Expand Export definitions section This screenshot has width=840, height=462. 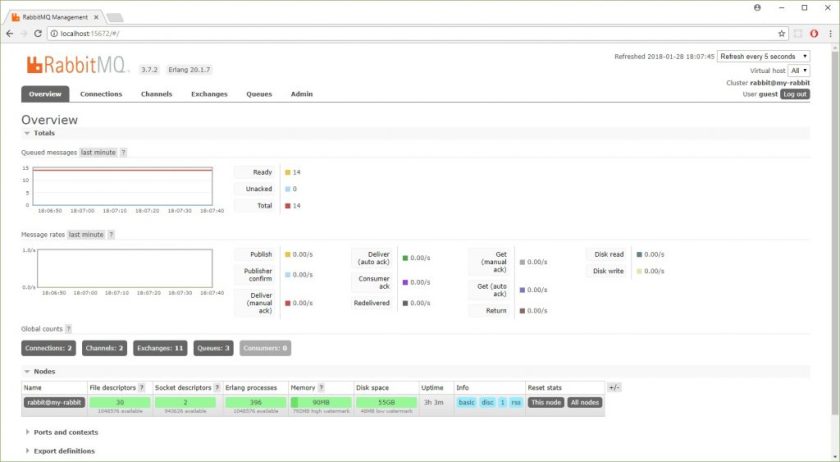[x=64, y=451]
